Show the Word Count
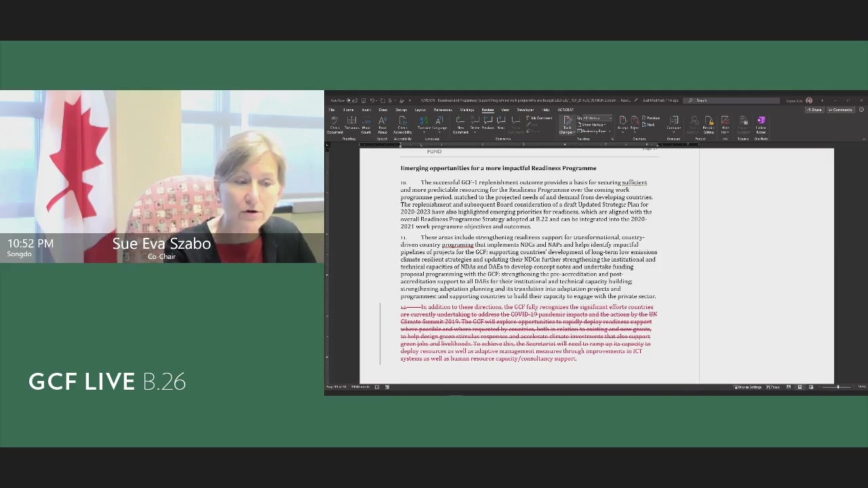Screen dimensions: 868x488 (x=366, y=125)
